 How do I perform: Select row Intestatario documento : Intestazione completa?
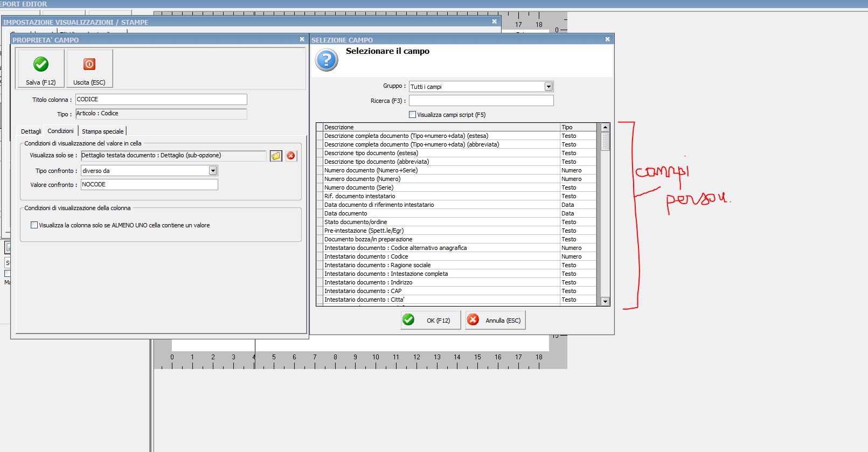[457, 274]
